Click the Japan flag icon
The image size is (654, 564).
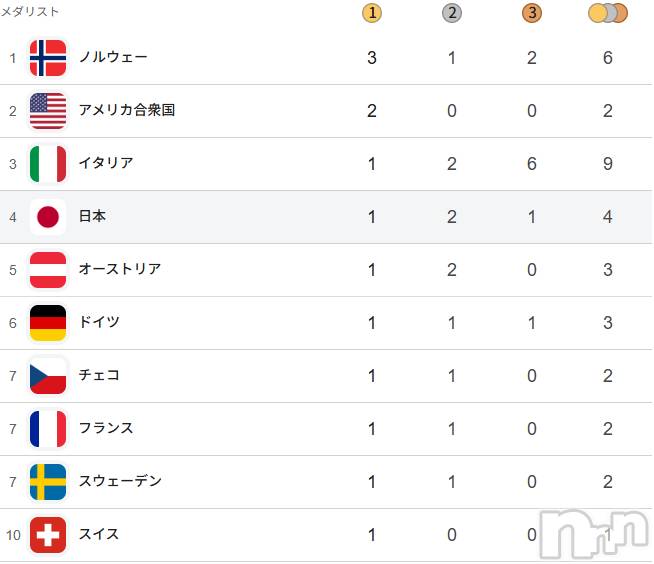coord(48,217)
